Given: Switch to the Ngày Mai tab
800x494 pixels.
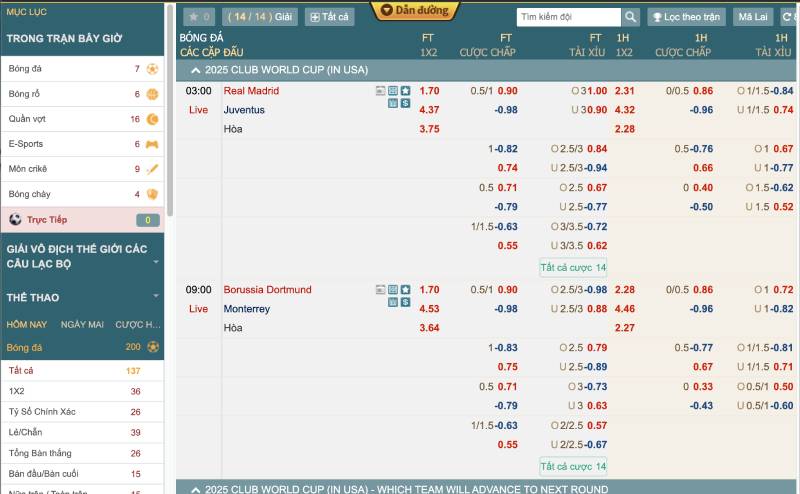Looking at the screenshot, I should pyautogui.click(x=82, y=324).
